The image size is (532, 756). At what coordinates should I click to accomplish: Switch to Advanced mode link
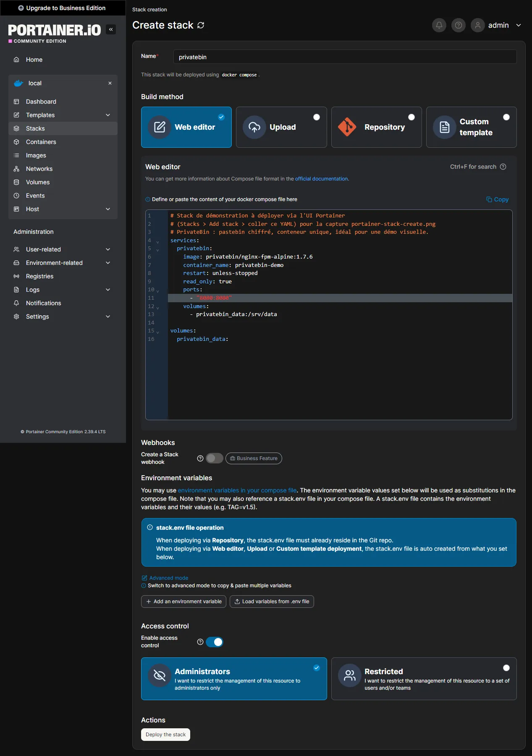click(x=165, y=578)
